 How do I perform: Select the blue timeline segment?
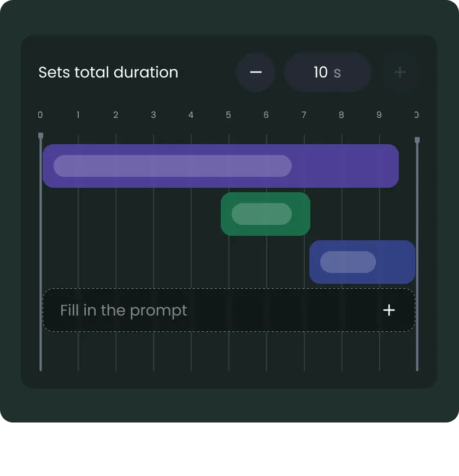tap(395, 262)
